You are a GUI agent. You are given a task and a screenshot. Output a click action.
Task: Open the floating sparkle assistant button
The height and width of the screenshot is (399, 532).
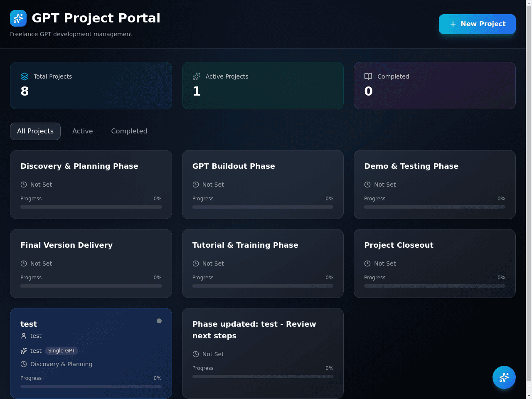[x=504, y=377]
